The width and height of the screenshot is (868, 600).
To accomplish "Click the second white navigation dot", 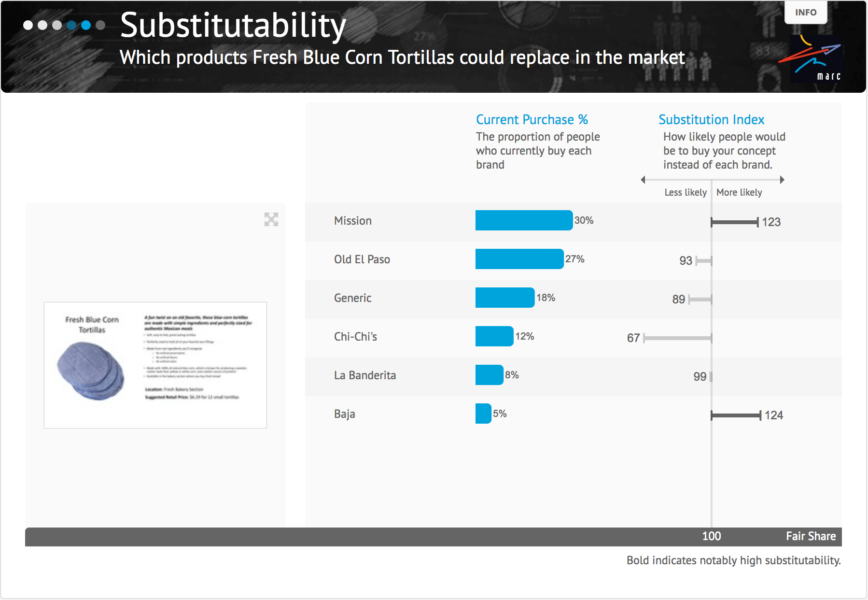I will 42,25.
